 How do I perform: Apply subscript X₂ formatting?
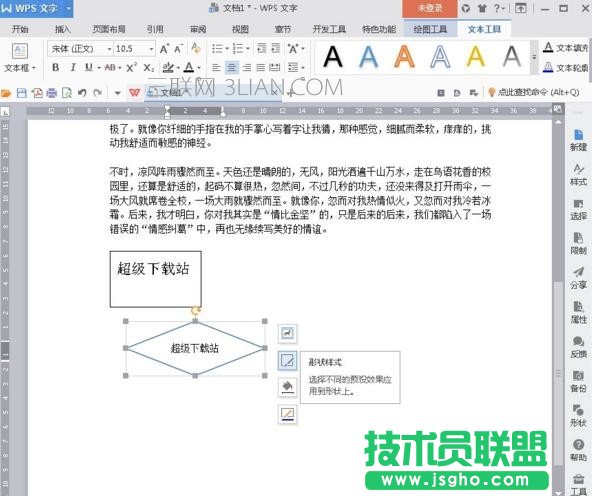point(148,68)
